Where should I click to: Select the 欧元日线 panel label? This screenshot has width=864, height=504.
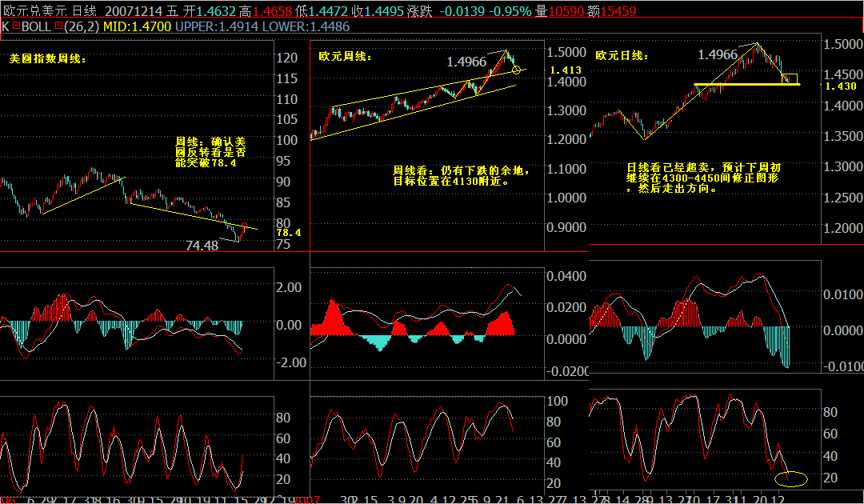coord(622,56)
